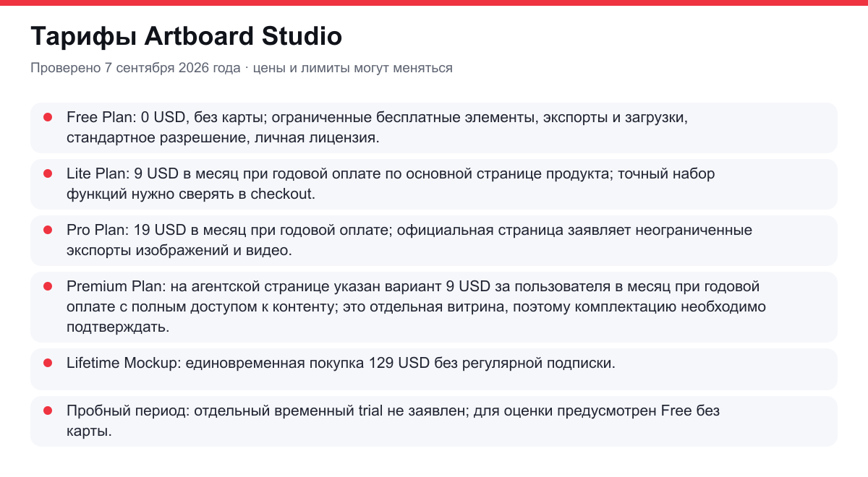This screenshot has width=868, height=477.
Task: Click the subtitle "Проверено 7 сентября 2026 года"
Action: pos(136,68)
